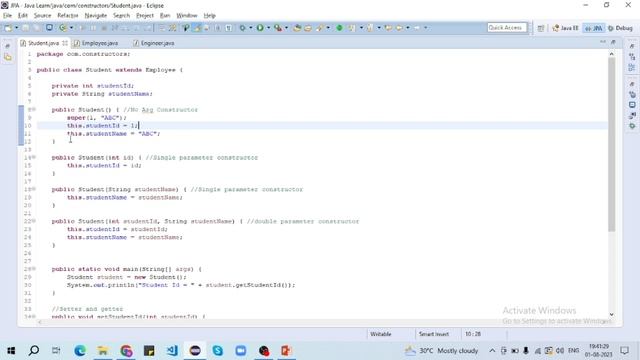Click the vertical scrollbar of the editor
640x360 pixels.
click(611, 145)
